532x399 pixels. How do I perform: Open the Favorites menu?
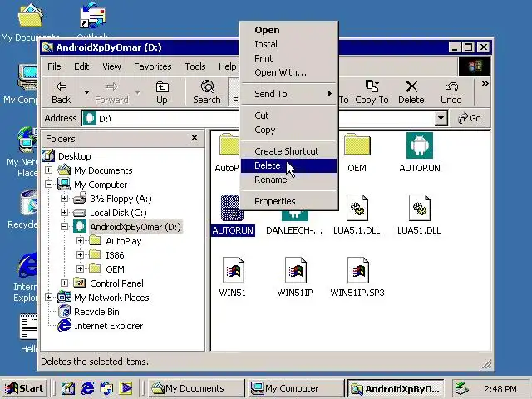153,66
